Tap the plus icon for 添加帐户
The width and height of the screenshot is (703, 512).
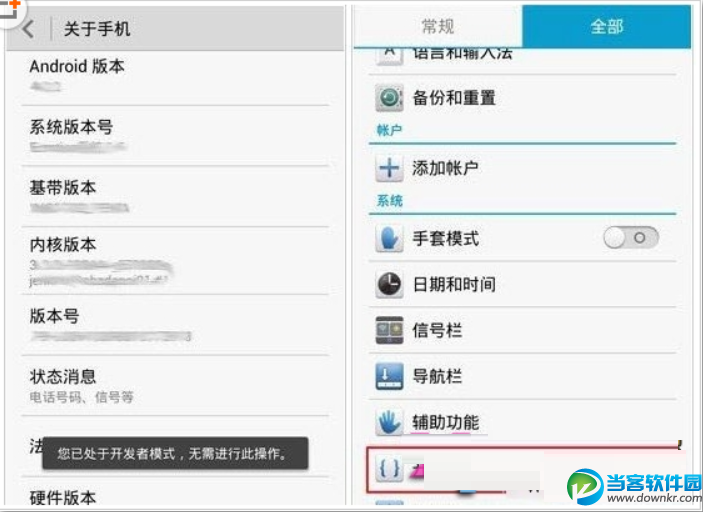389,168
